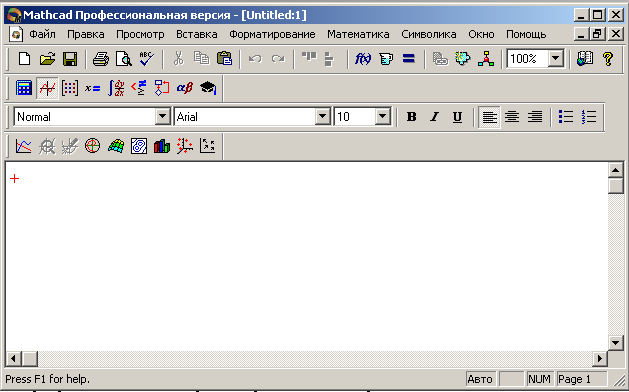This screenshot has width=629, height=392.
Task: Open the Greek symbols αβ palette
Action: point(185,88)
